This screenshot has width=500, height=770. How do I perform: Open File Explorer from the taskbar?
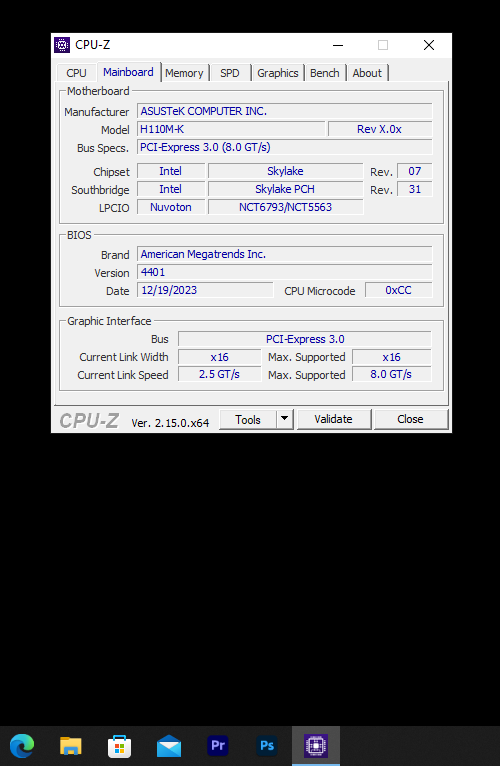tap(71, 745)
